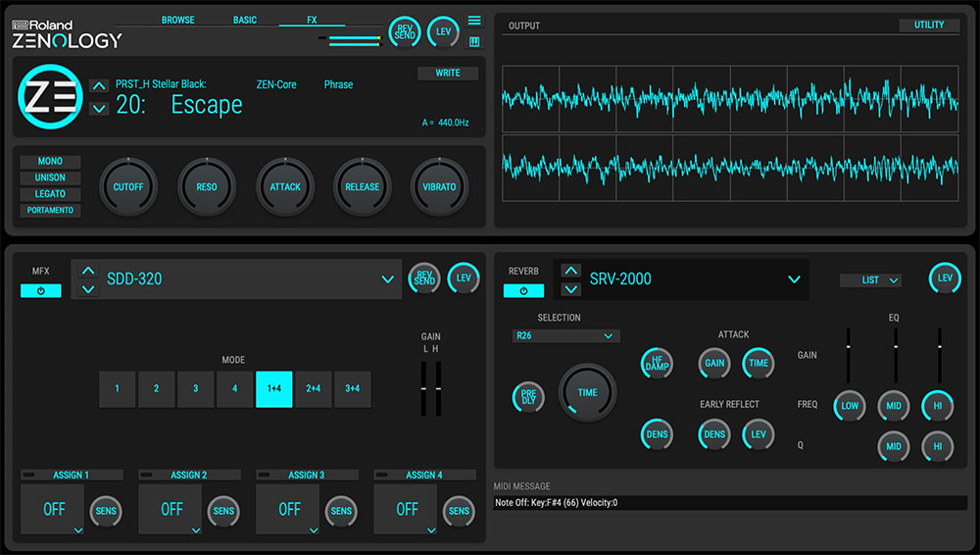Open the ASSIGN 4 OFF dropdown

pyautogui.click(x=405, y=509)
